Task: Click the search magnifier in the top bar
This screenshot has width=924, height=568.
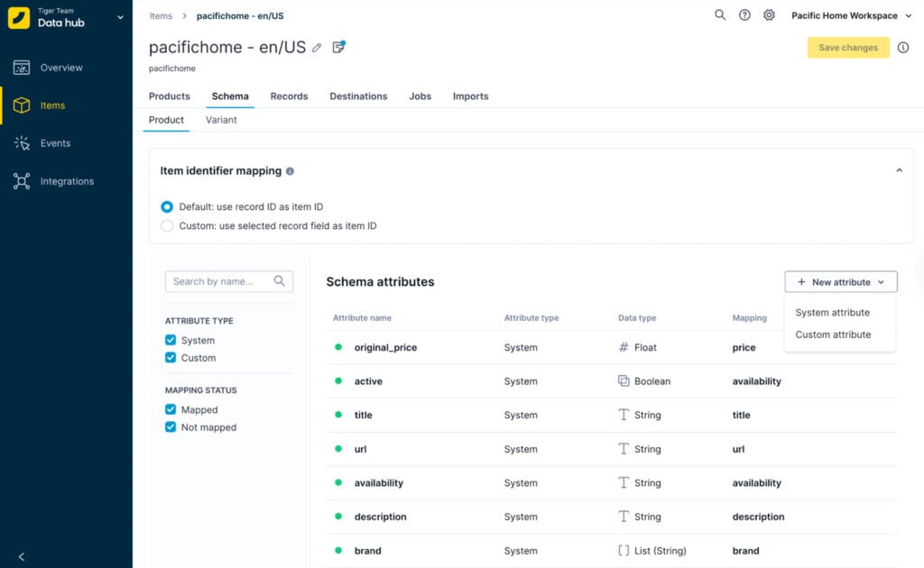Action: 719,15
